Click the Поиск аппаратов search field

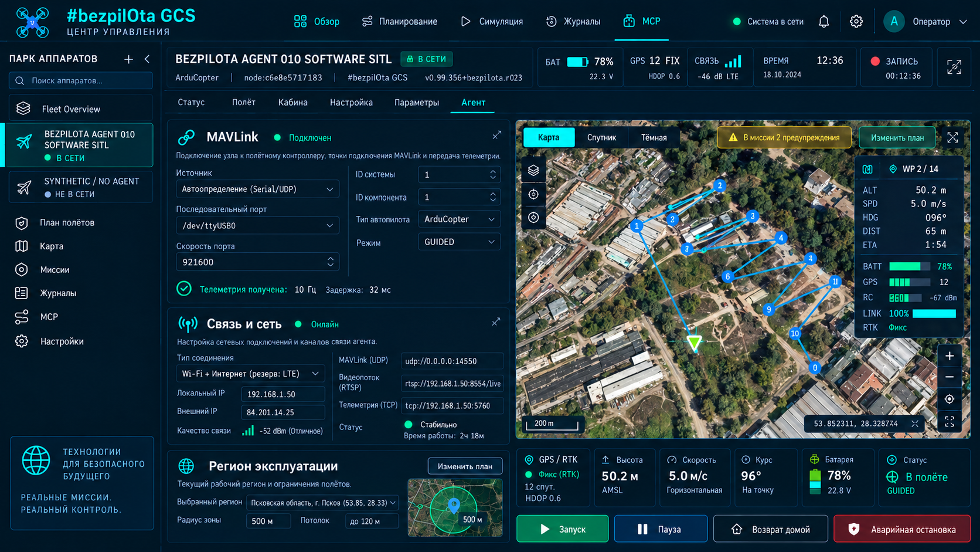coord(81,80)
